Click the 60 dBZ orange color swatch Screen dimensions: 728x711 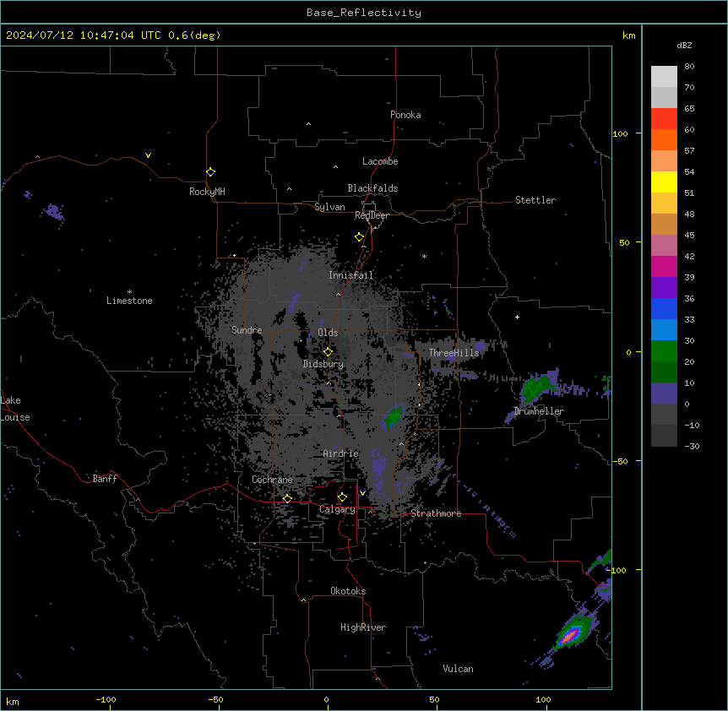pyautogui.click(x=664, y=139)
